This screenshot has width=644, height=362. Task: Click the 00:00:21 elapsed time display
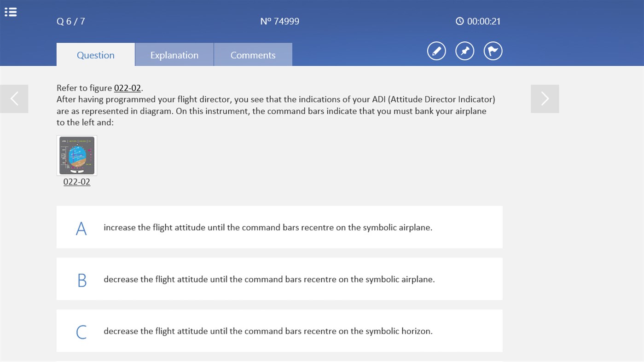tap(483, 21)
